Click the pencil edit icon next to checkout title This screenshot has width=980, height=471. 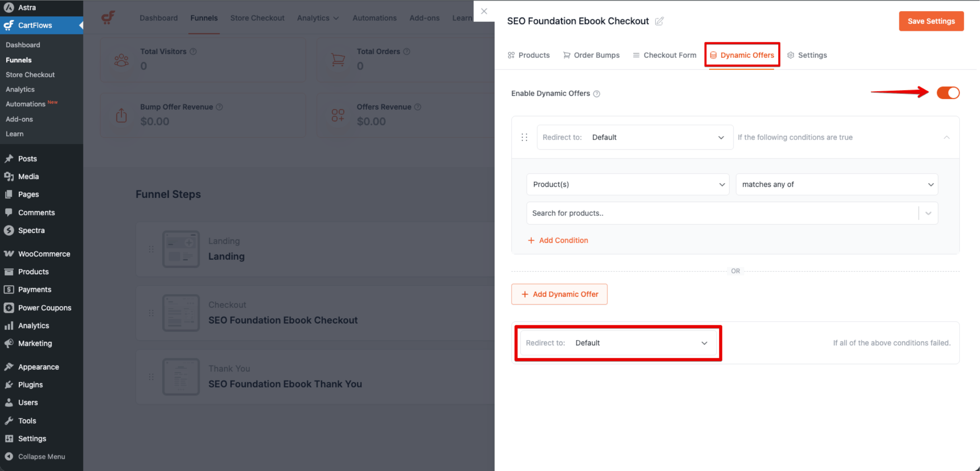pos(659,21)
